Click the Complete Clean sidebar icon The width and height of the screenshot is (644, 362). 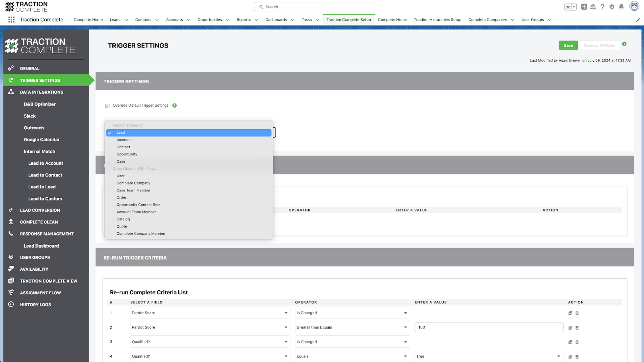coord(11,221)
